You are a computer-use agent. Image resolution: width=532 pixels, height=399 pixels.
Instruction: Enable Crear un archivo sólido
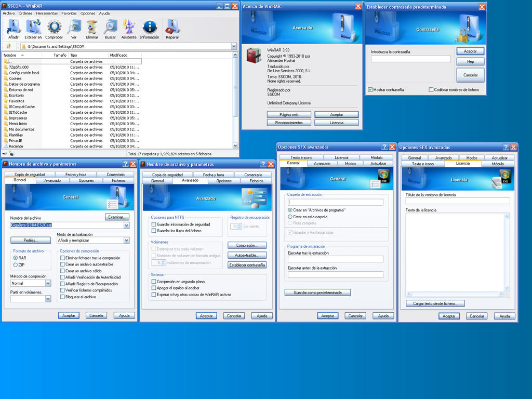click(x=62, y=271)
